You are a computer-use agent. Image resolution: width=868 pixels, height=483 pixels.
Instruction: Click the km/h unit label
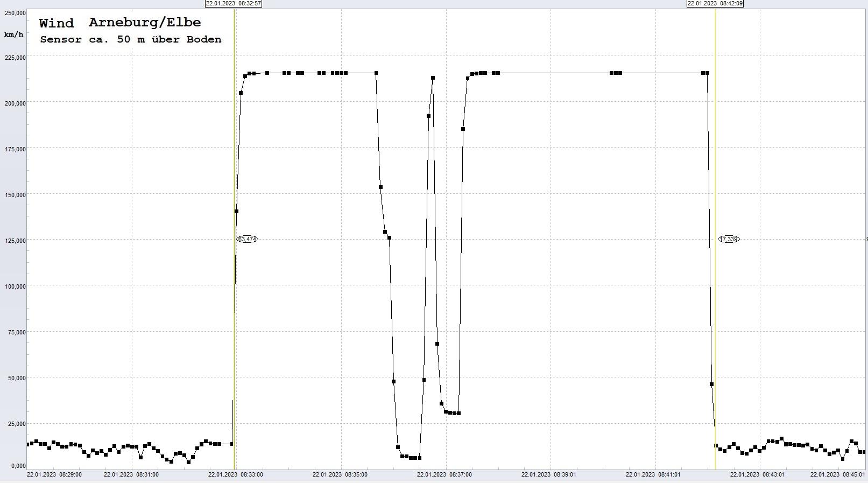[x=13, y=34]
